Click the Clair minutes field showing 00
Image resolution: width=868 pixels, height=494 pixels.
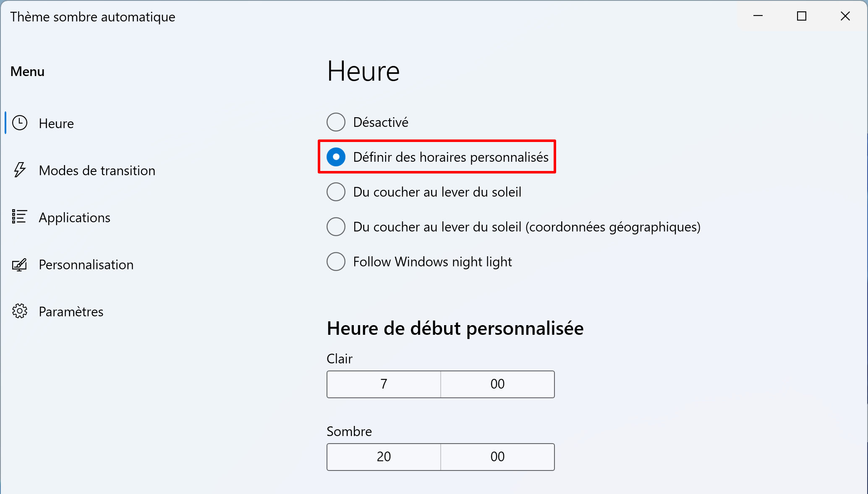coord(497,384)
